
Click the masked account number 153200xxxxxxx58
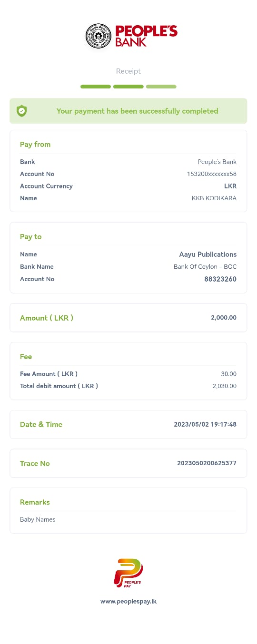click(212, 174)
